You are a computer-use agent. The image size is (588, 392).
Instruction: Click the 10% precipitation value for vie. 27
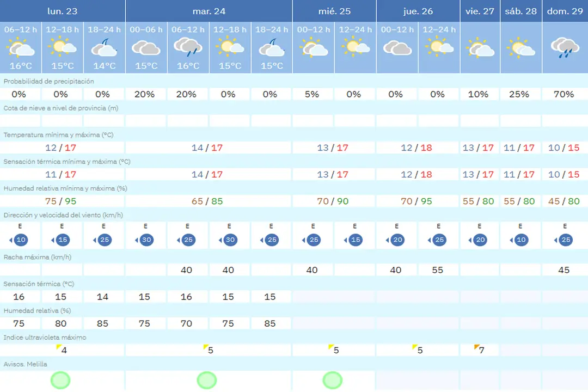tap(478, 94)
